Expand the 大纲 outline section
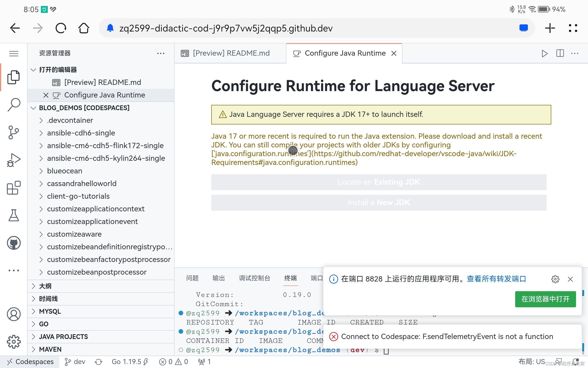 pyautogui.click(x=101, y=286)
